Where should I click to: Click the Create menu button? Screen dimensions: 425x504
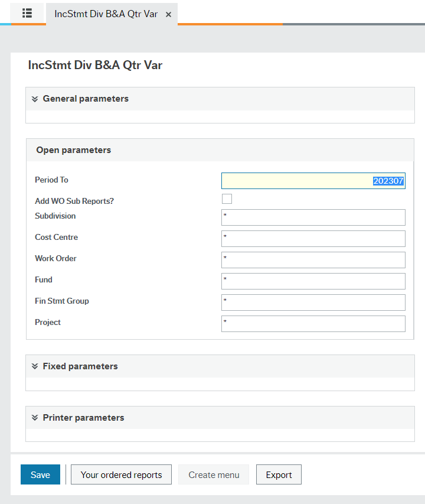pyautogui.click(x=214, y=474)
